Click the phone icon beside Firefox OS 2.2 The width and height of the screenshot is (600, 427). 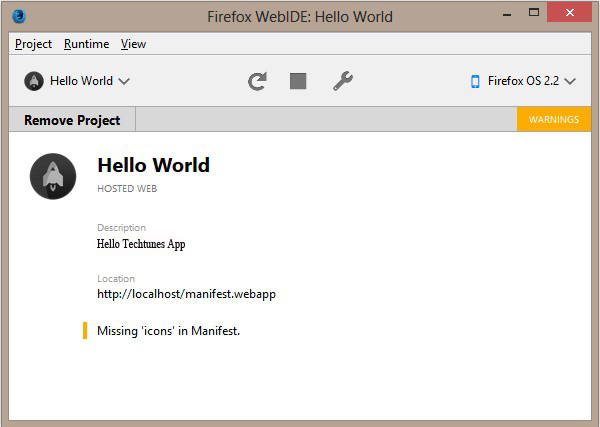tap(475, 81)
